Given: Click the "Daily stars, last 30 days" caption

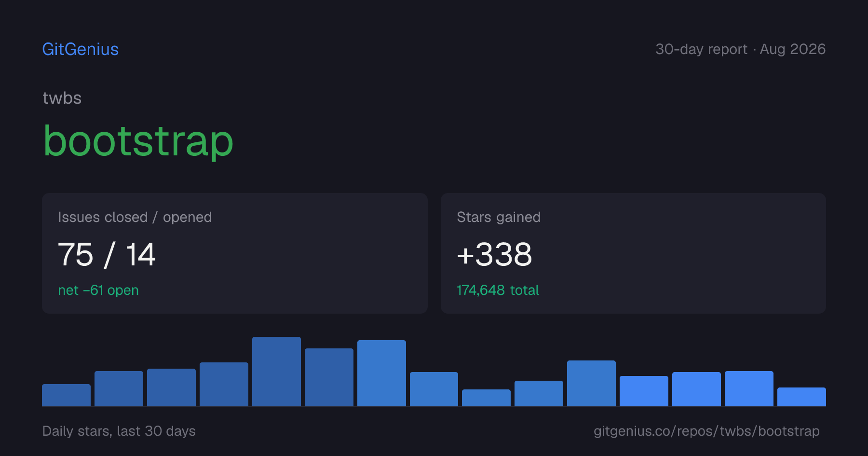Looking at the screenshot, I should pos(119,431).
